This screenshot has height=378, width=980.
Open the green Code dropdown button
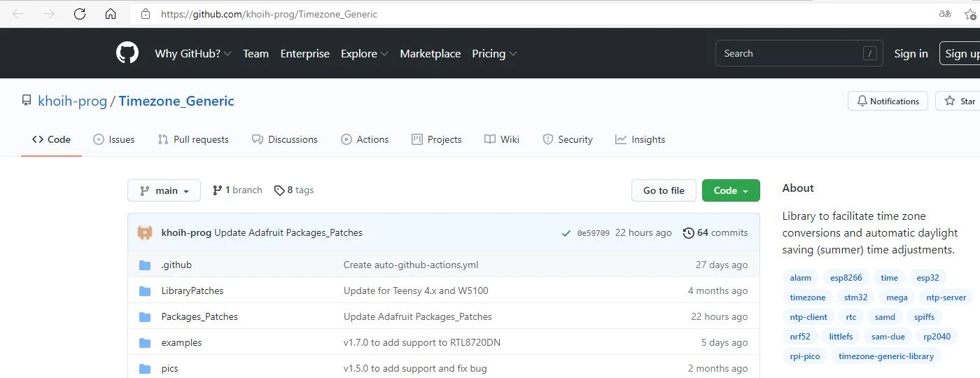point(731,190)
